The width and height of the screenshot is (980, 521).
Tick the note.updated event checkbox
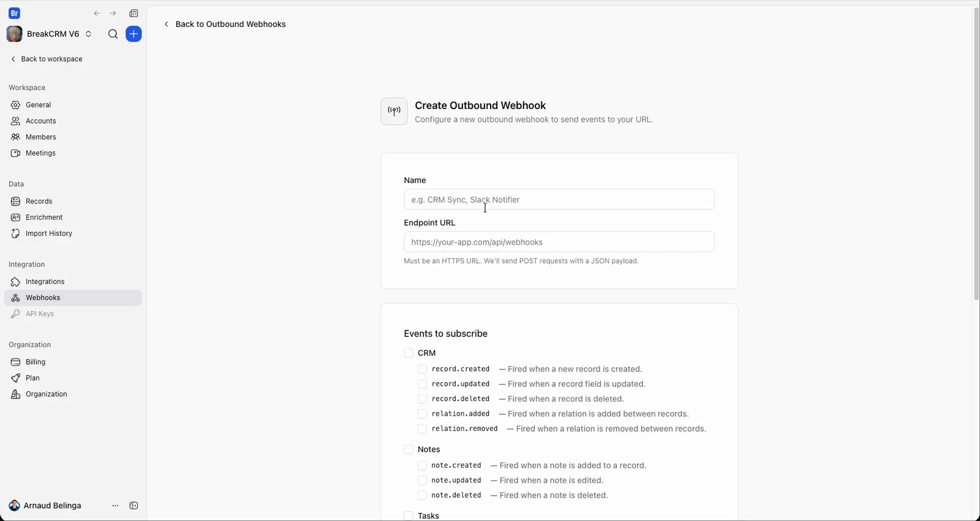pyautogui.click(x=422, y=481)
